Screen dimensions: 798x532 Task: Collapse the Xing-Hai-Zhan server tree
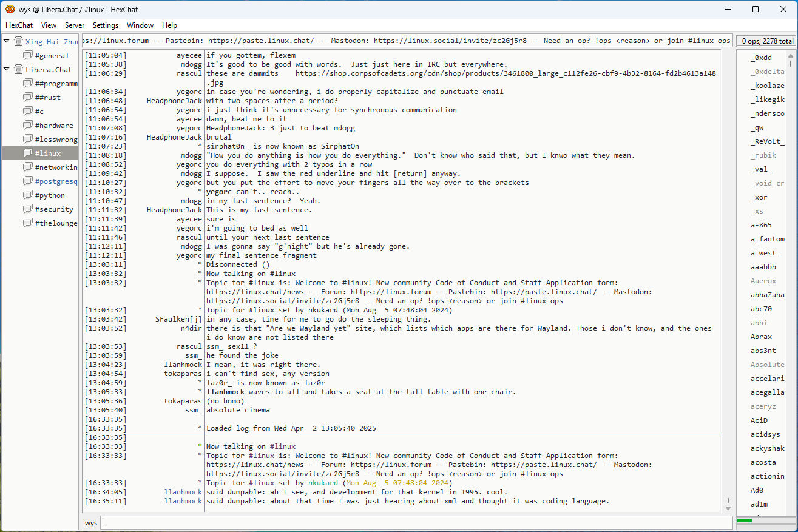coord(7,42)
